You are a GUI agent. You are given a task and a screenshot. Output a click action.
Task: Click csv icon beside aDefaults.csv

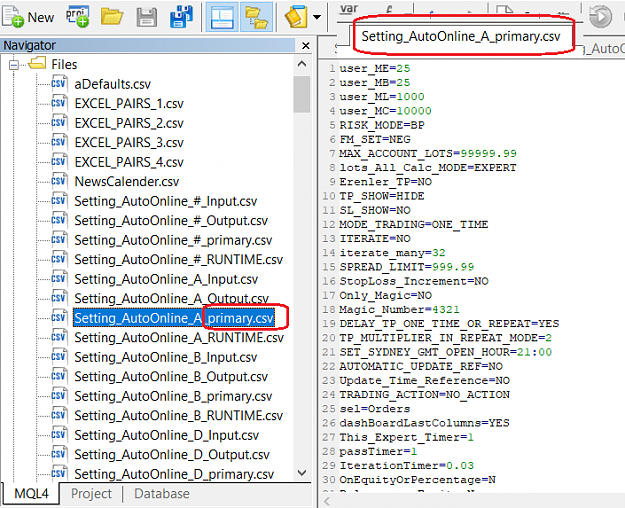click(x=59, y=84)
